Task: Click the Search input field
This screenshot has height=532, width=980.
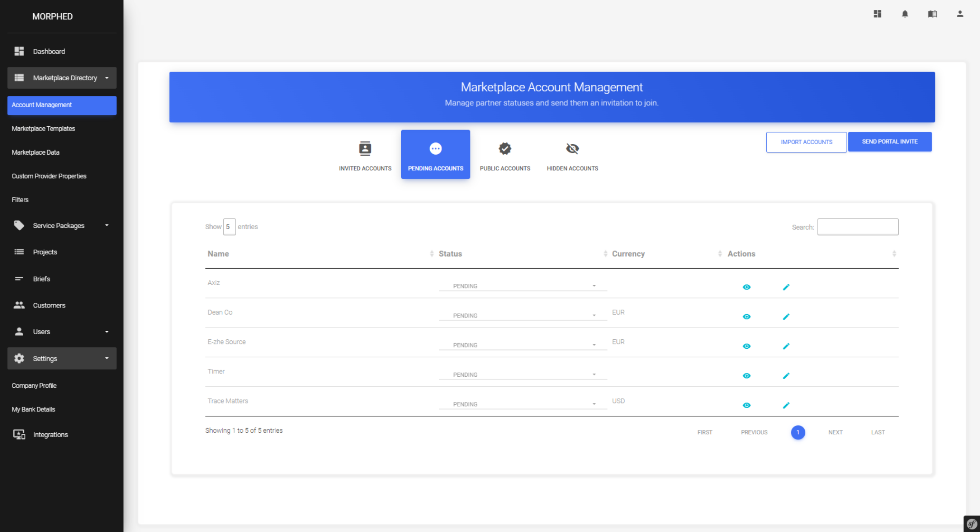Action: coord(857,227)
